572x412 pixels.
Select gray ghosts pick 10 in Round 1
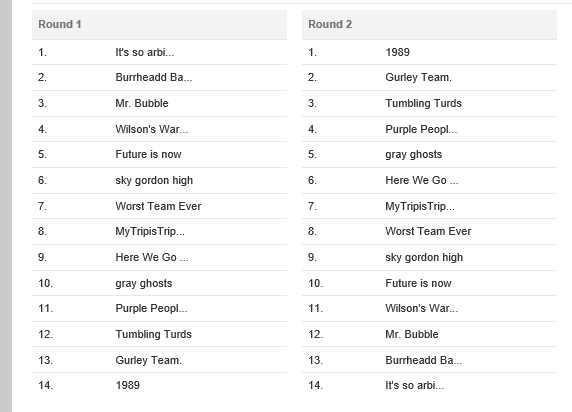point(144,283)
